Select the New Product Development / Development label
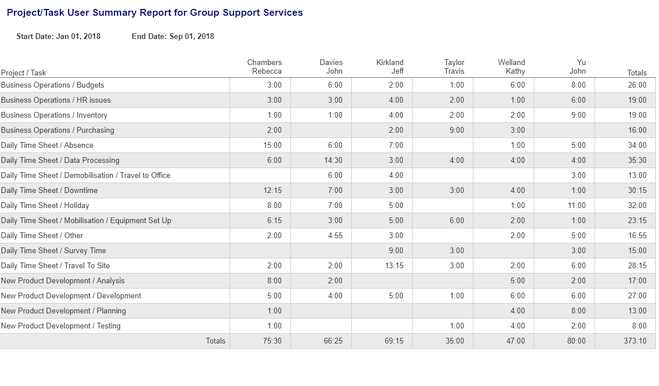The height and width of the screenshot is (386, 659). pyautogui.click(x=71, y=296)
